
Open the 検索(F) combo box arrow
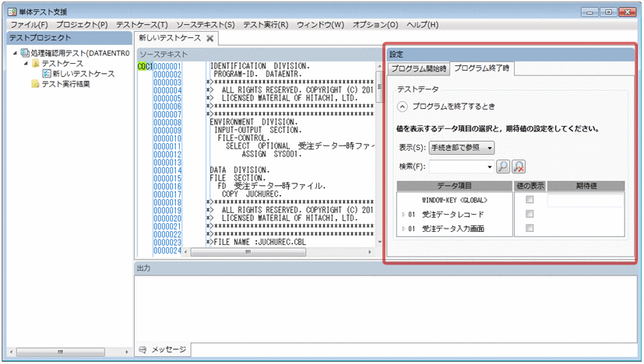coord(489,166)
